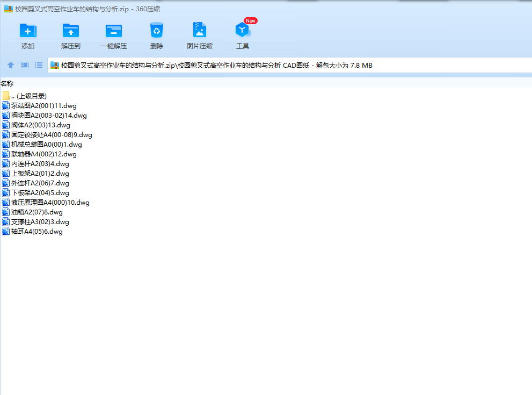Switch to list view mode icon

tap(39, 65)
